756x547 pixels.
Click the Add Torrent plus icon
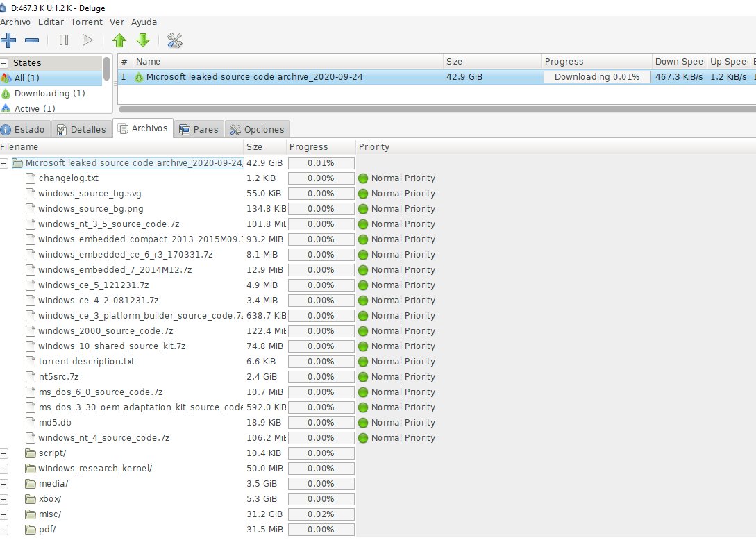(x=8, y=40)
